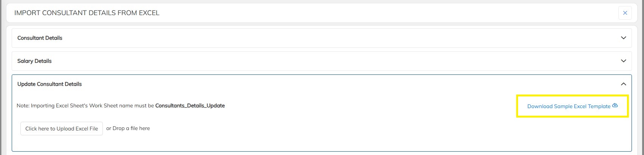Viewport: 644px width, 155px height.
Task: Expand Consultant Details using its chevron arrow
Action: click(623, 38)
